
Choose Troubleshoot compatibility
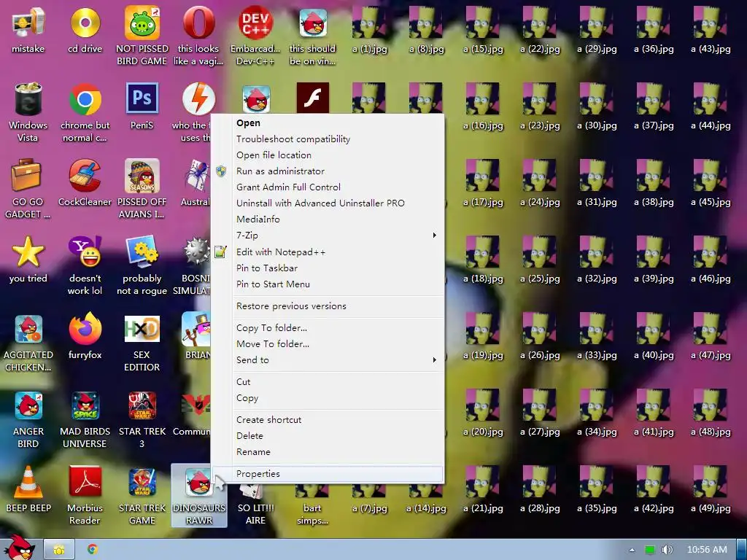[328, 139]
